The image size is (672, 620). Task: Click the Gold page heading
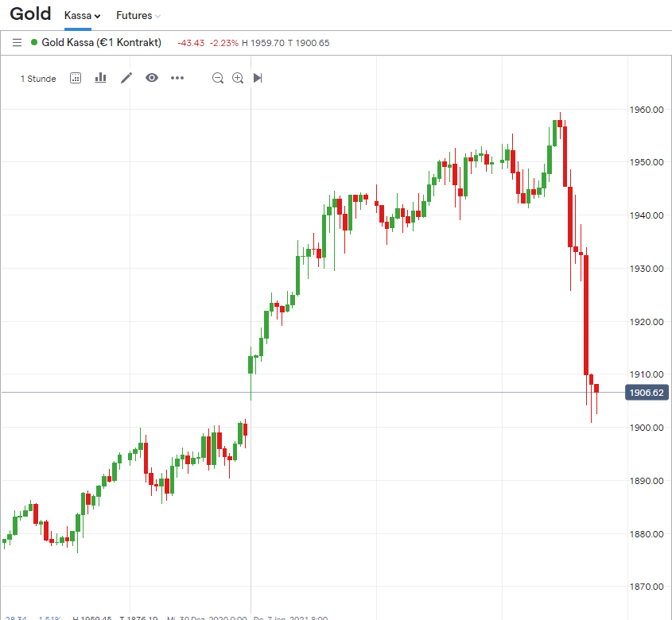pyautogui.click(x=30, y=14)
